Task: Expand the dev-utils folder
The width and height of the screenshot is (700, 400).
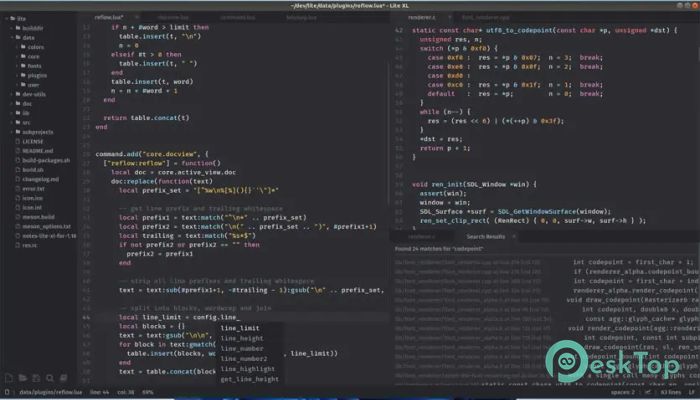Action: (x=12, y=94)
